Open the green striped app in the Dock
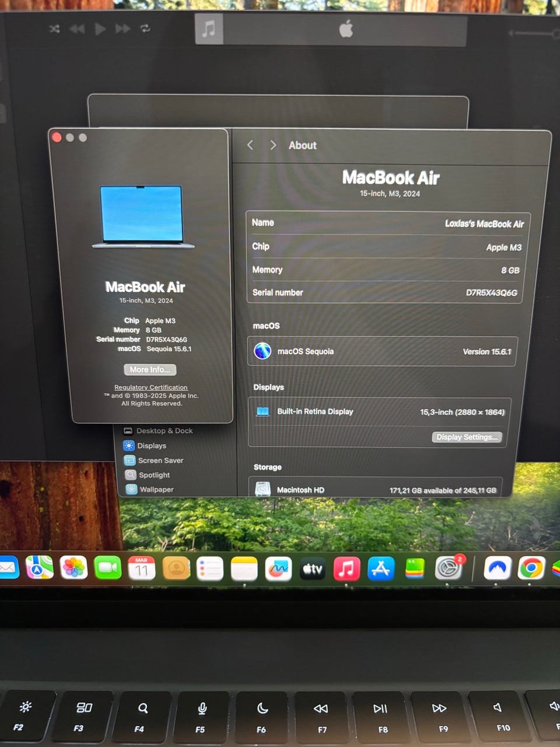Screen dimensions: 560x747 tap(415, 568)
